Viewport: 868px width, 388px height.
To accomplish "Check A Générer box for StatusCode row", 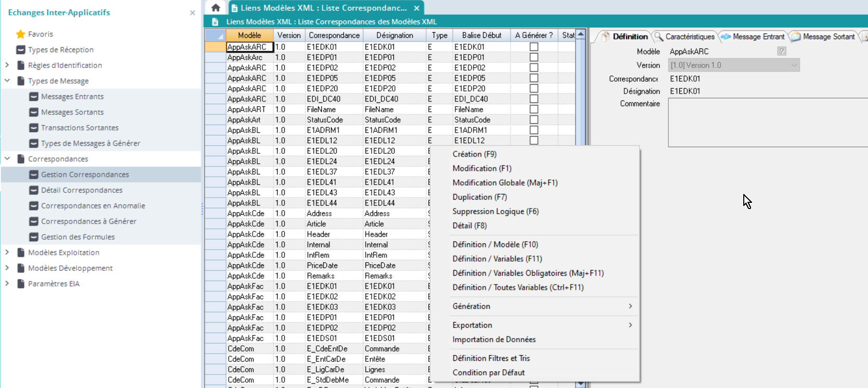I will [x=534, y=120].
